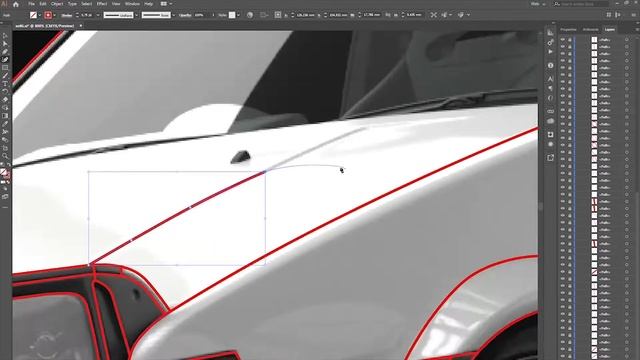This screenshot has height=360, width=640.
Task: Open the Graphic Style dropdown arrow
Action: tap(238, 15)
